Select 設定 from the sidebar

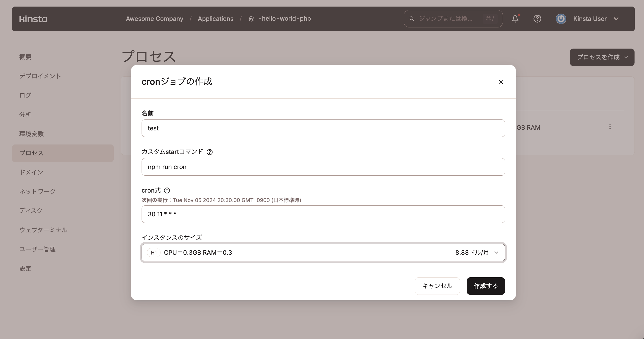[25, 268]
